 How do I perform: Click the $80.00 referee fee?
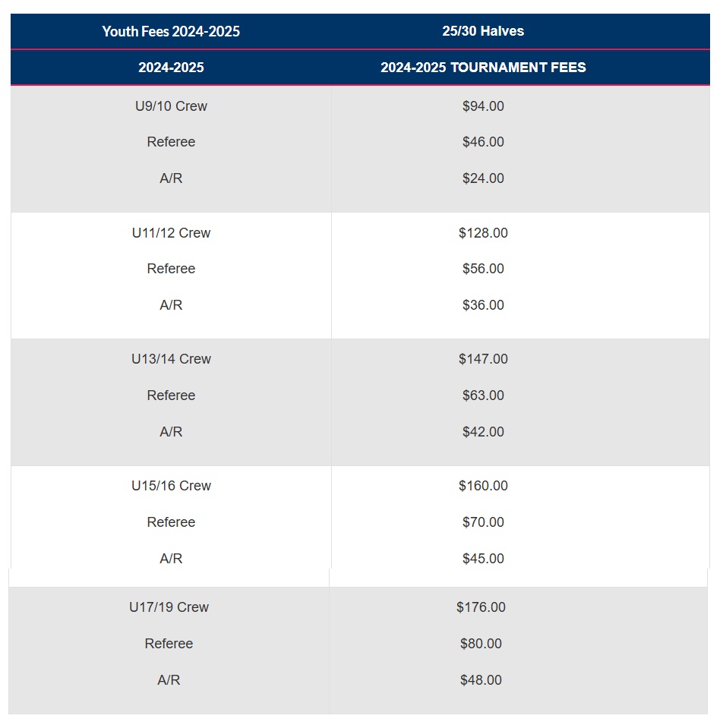tap(481, 644)
